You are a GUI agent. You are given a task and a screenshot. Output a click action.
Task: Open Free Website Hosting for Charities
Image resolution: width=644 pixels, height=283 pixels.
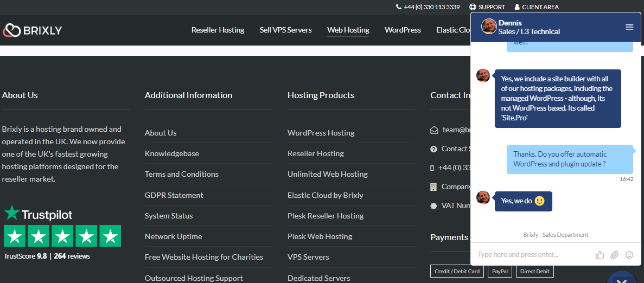(203, 257)
